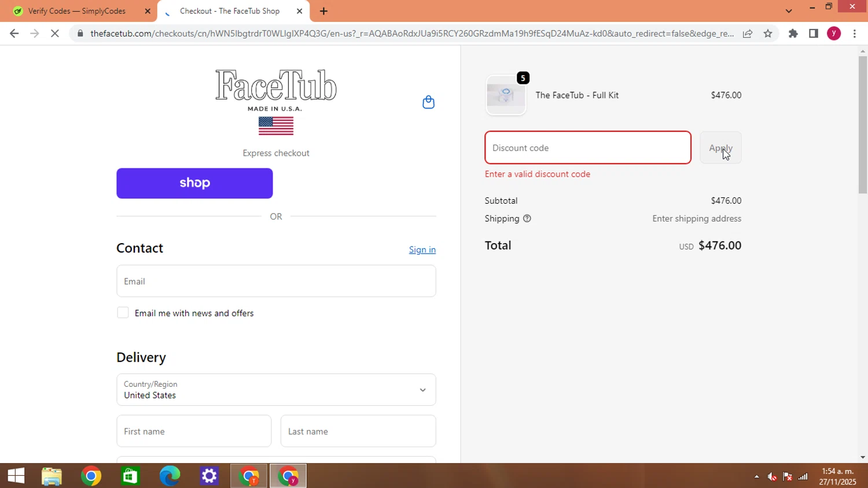
Task: Open Google Chrome from the taskbar
Action: click(91, 476)
